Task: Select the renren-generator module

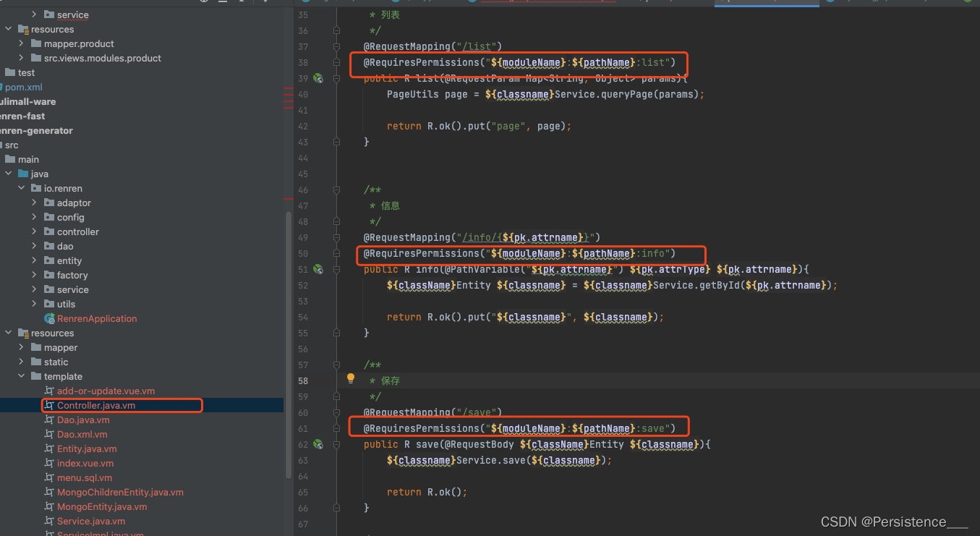Action: click(36, 130)
